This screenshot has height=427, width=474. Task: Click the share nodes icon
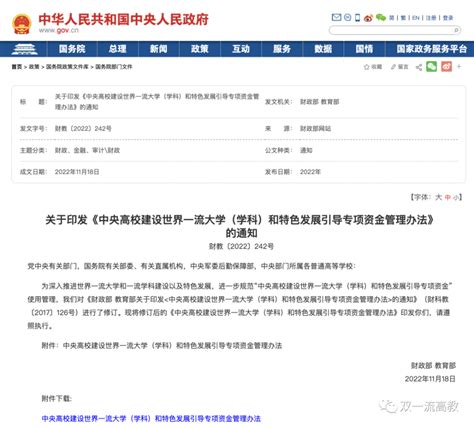(x=419, y=67)
